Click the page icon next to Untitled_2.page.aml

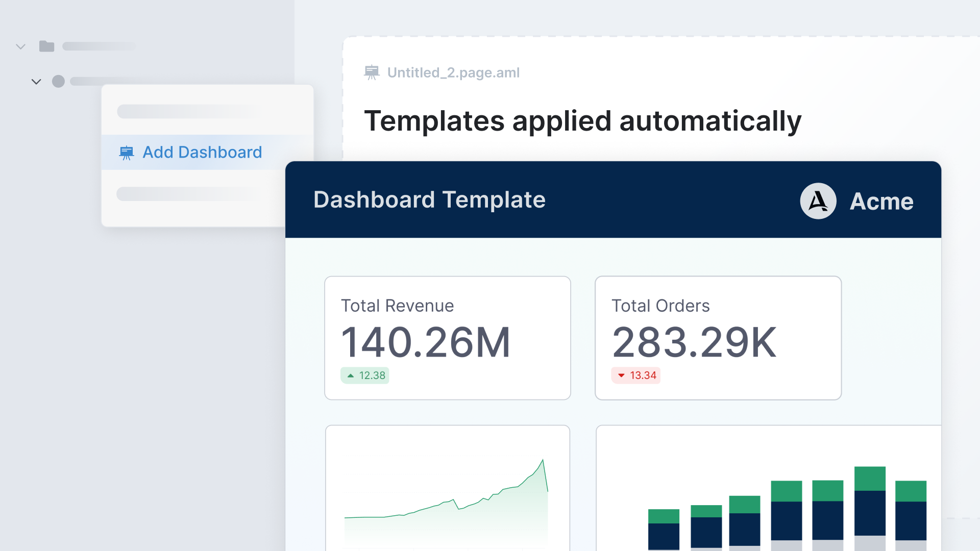tap(373, 72)
